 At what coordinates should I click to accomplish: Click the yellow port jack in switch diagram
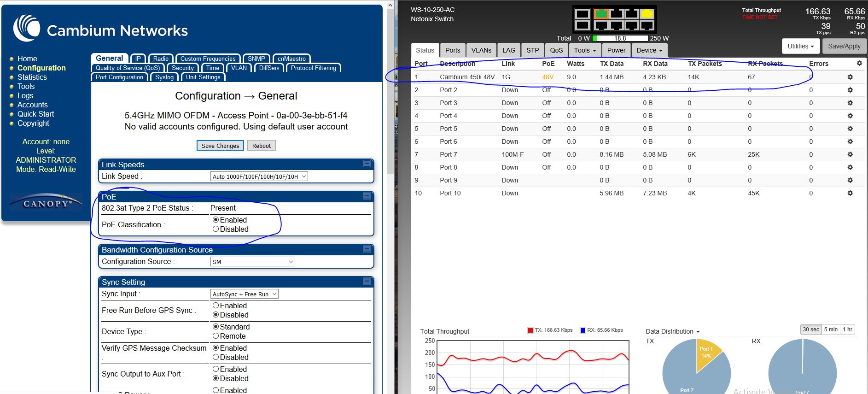pyautogui.click(x=647, y=14)
